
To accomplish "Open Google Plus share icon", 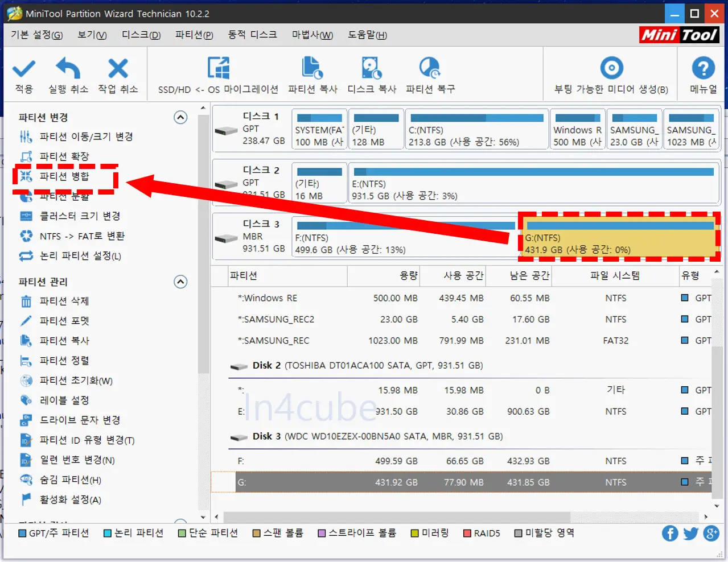I will [x=711, y=533].
